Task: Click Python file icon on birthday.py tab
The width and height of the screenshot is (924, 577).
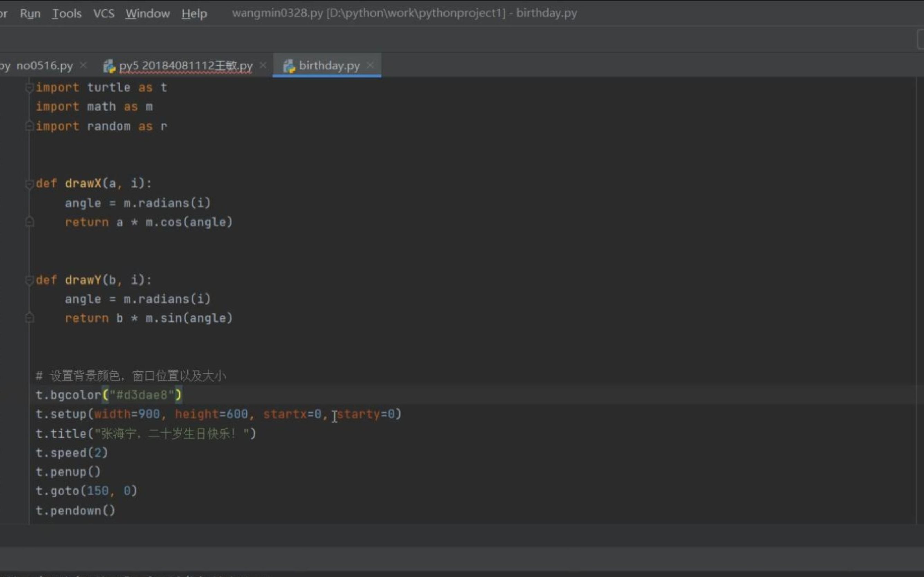Action: pos(289,66)
